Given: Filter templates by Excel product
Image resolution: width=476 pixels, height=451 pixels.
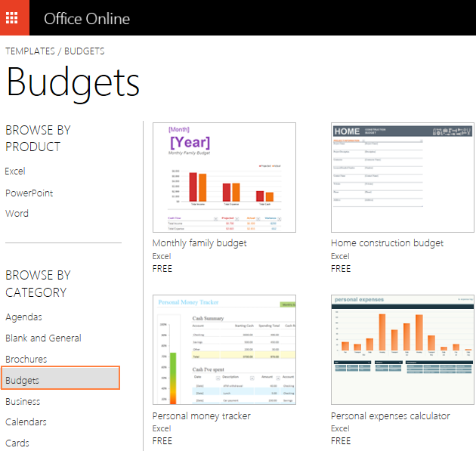Looking at the screenshot, I should (15, 171).
